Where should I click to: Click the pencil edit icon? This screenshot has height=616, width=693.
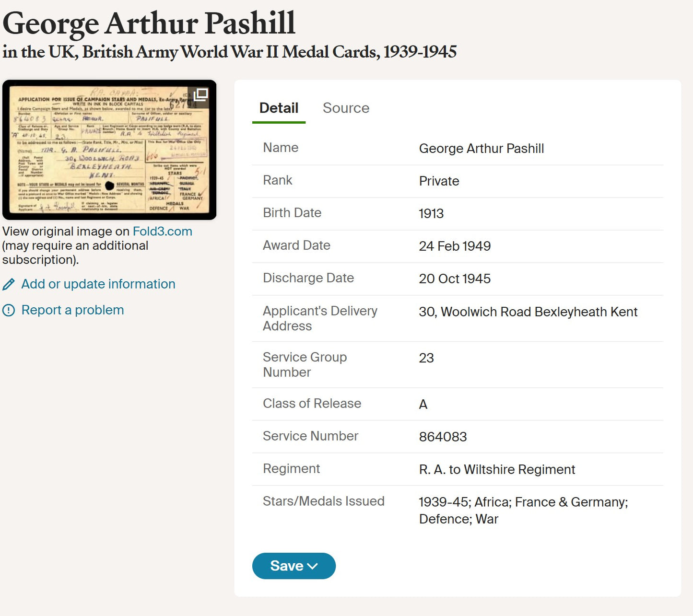[x=9, y=284]
